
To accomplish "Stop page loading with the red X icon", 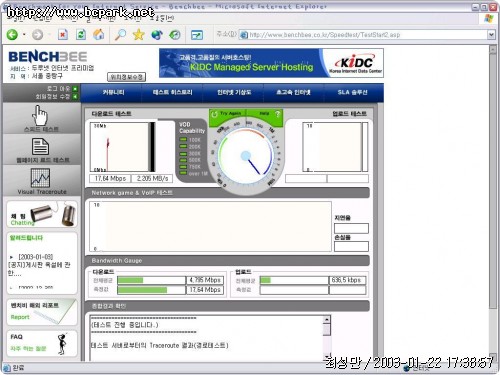I will tap(63, 35).
